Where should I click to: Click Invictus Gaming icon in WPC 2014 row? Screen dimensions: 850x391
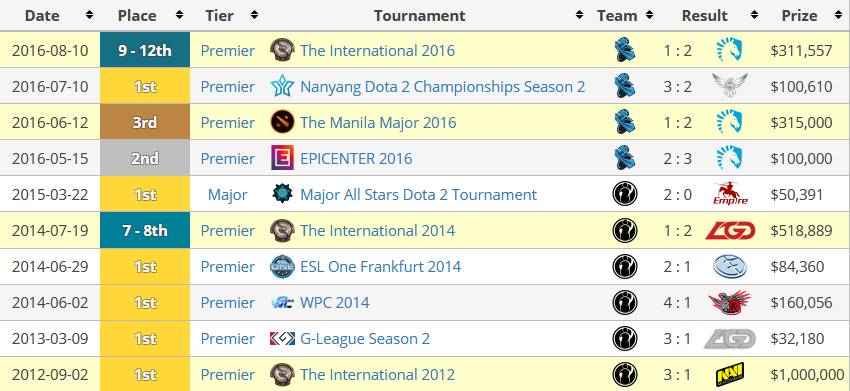click(x=624, y=303)
